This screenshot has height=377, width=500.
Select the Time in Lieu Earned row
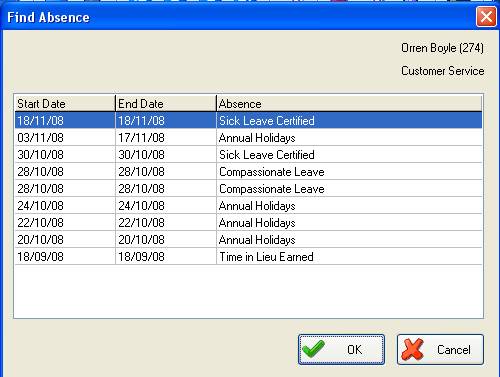(248, 256)
